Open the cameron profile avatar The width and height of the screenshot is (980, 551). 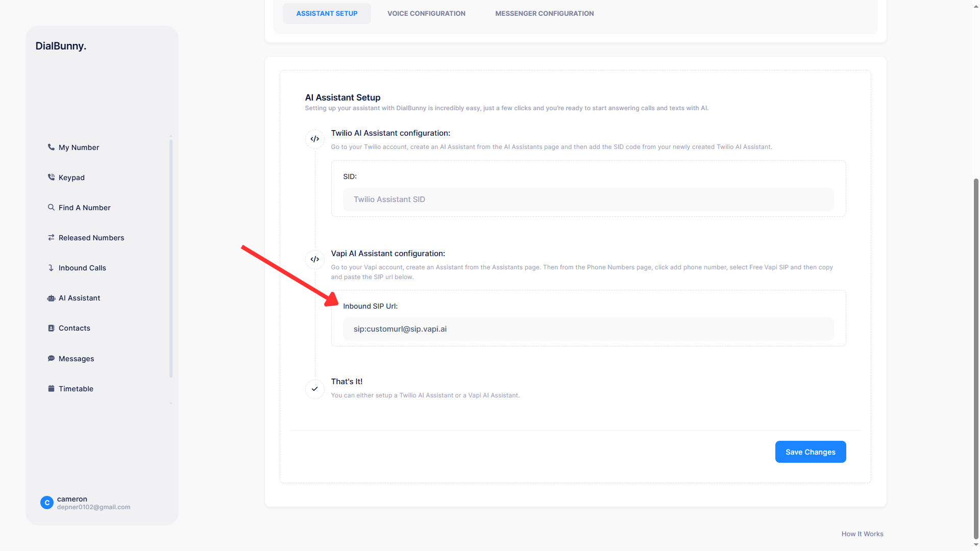pos(47,503)
